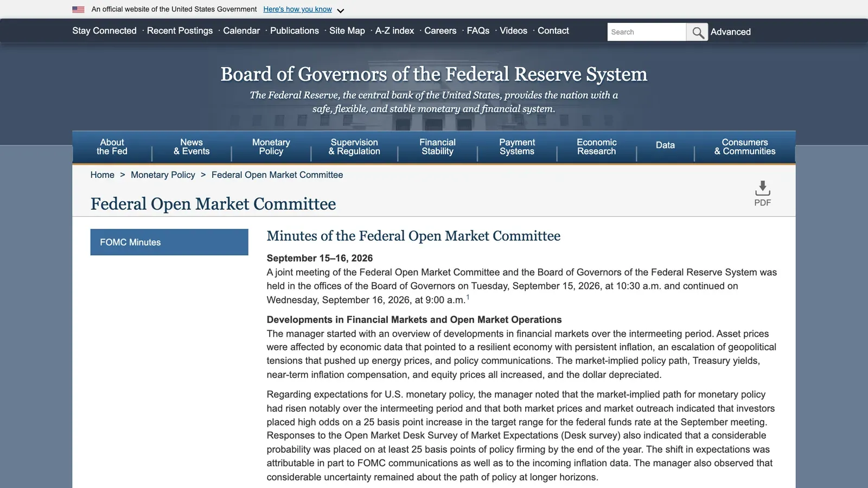Open the Publications link
Image resolution: width=868 pixels, height=488 pixels.
point(295,31)
